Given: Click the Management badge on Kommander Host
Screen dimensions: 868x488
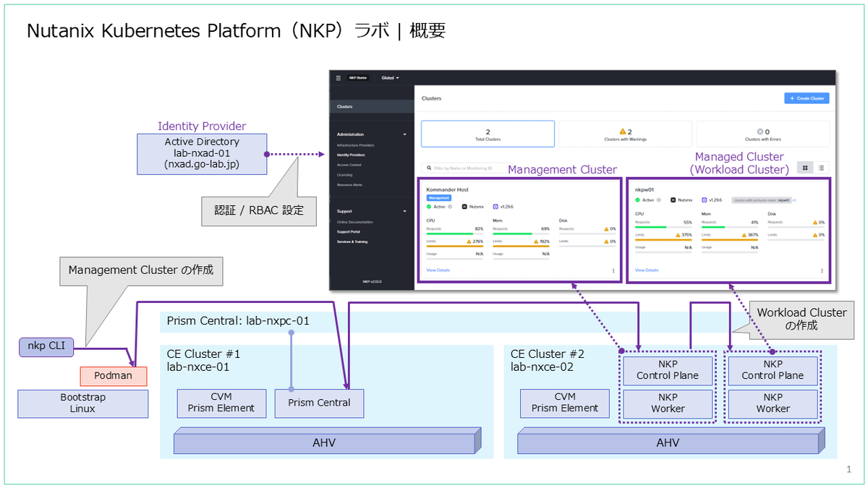Looking at the screenshot, I should click(438, 197).
